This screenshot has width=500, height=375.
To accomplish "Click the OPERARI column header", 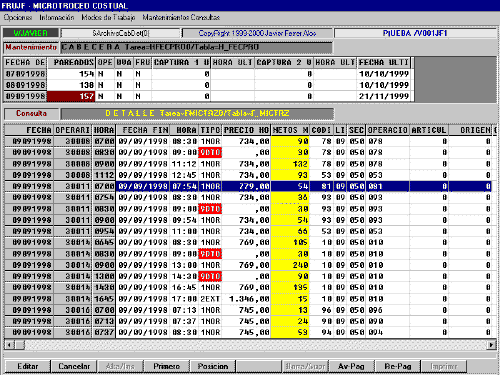I will coord(73,130).
